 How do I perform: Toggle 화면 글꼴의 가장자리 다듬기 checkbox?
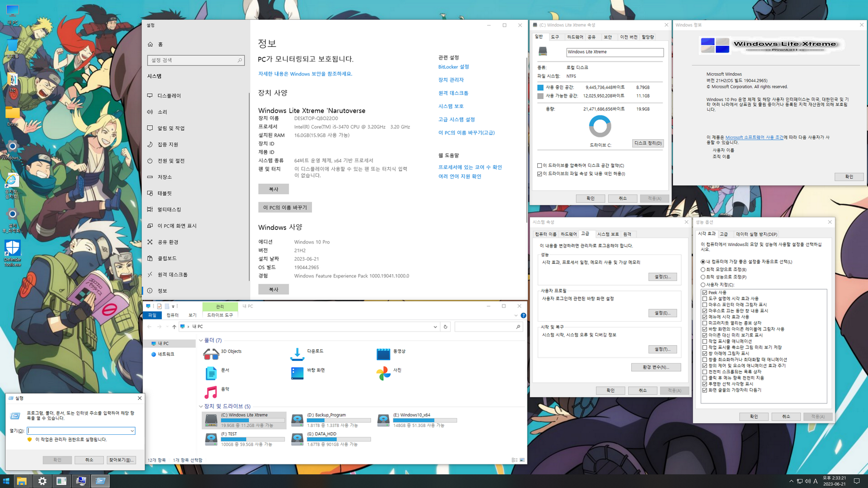point(705,390)
